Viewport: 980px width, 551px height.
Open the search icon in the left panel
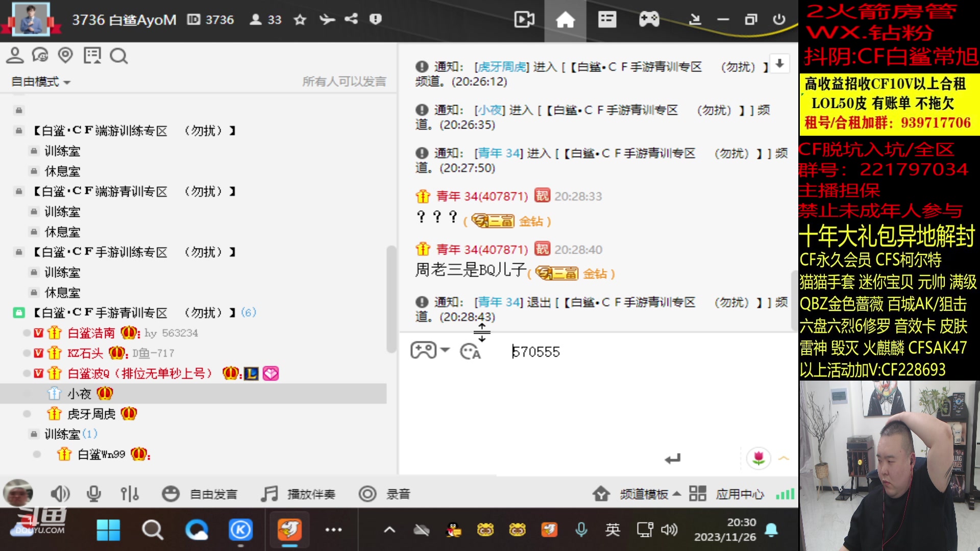pyautogui.click(x=119, y=56)
